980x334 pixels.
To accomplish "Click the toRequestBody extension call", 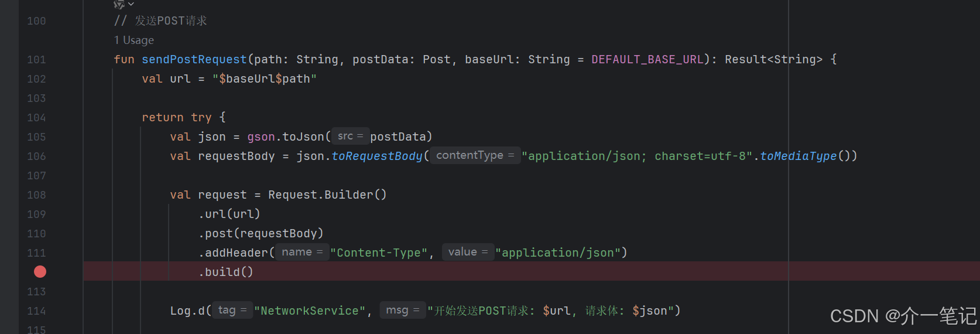I will tap(377, 156).
